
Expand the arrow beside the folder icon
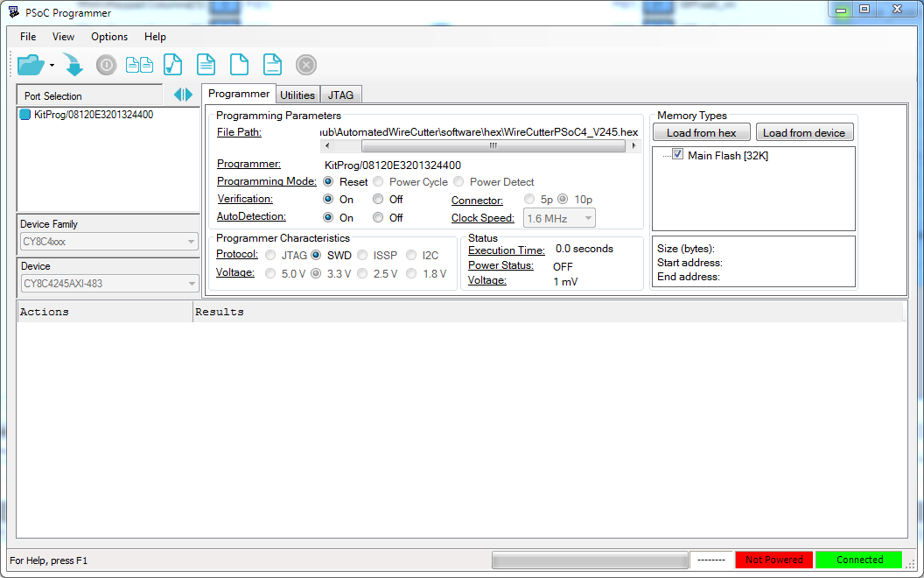[x=52, y=66]
